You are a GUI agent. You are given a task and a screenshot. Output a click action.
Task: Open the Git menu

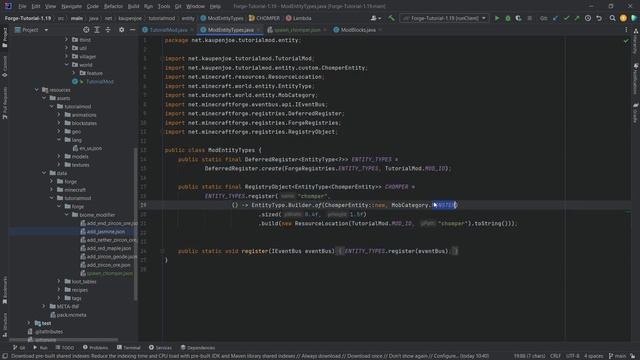(x=178, y=6)
